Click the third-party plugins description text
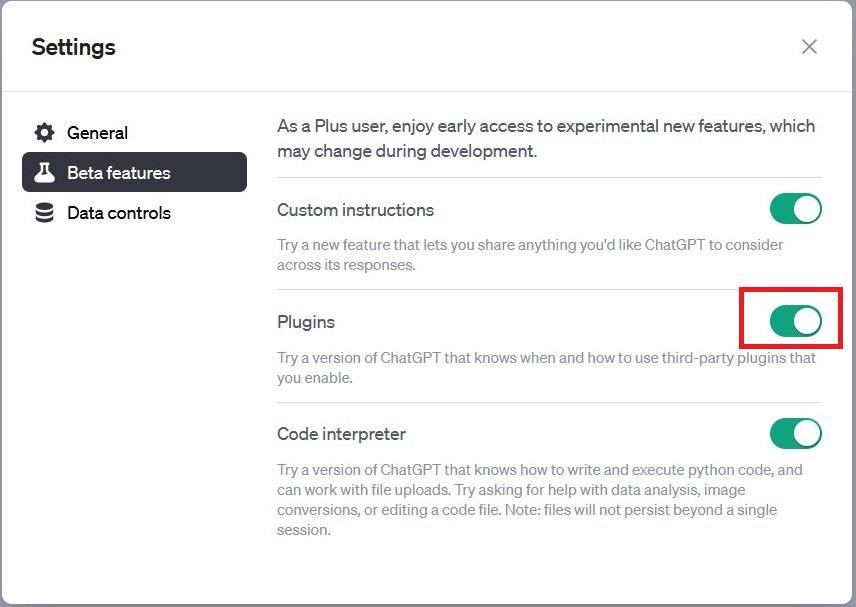 click(546, 368)
